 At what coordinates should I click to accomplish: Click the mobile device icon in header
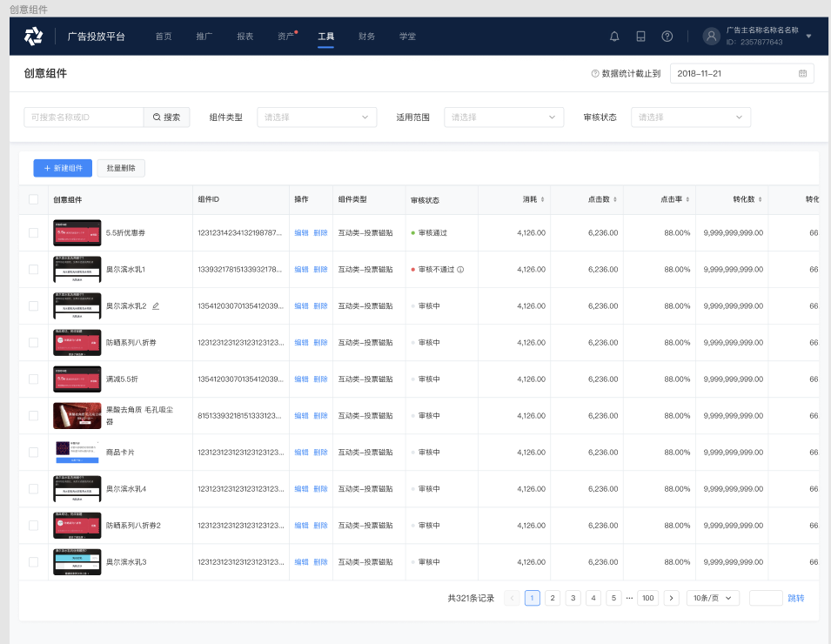pyautogui.click(x=640, y=36)
